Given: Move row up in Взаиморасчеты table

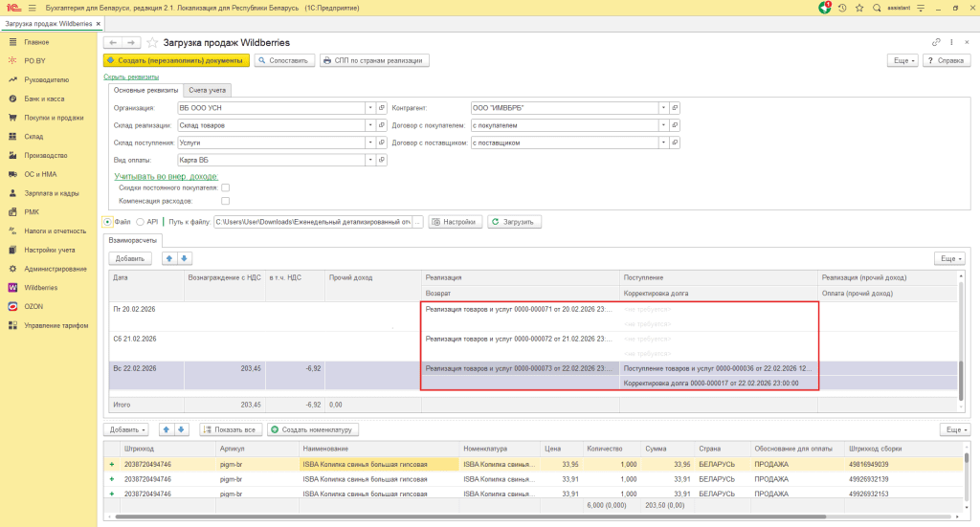Looking at the screenshot, I should click(x=169, y=258).
